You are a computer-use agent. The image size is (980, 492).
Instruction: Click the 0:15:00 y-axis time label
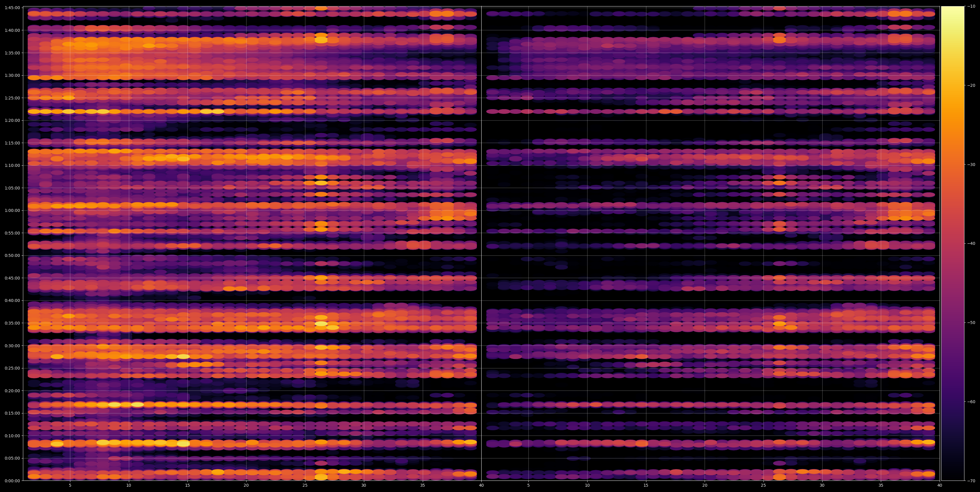click(12, 413)
